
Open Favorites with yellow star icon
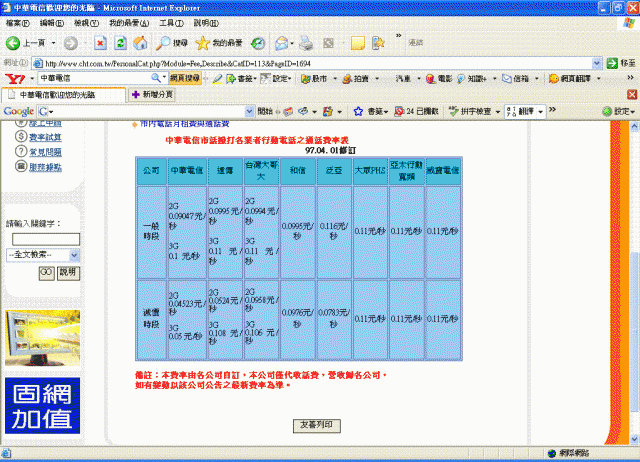click(x=202, y=43)
